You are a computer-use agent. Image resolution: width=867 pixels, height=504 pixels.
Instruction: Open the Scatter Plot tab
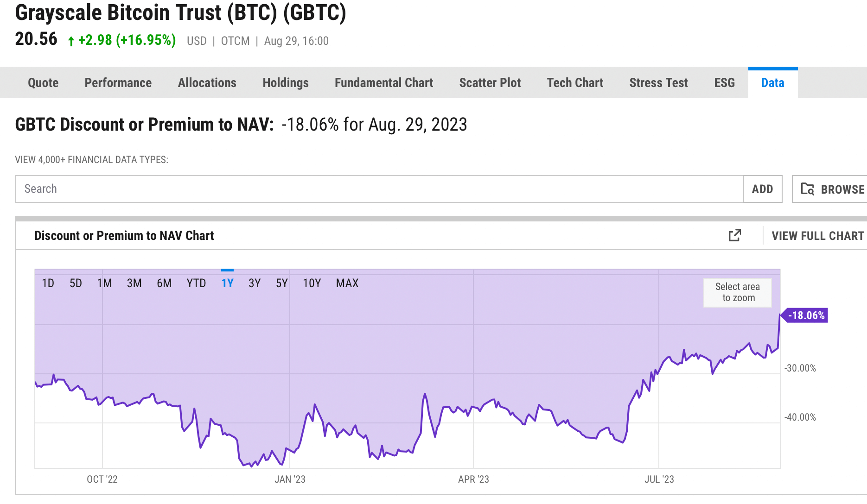pyautogui.click(x=490, y=82)
